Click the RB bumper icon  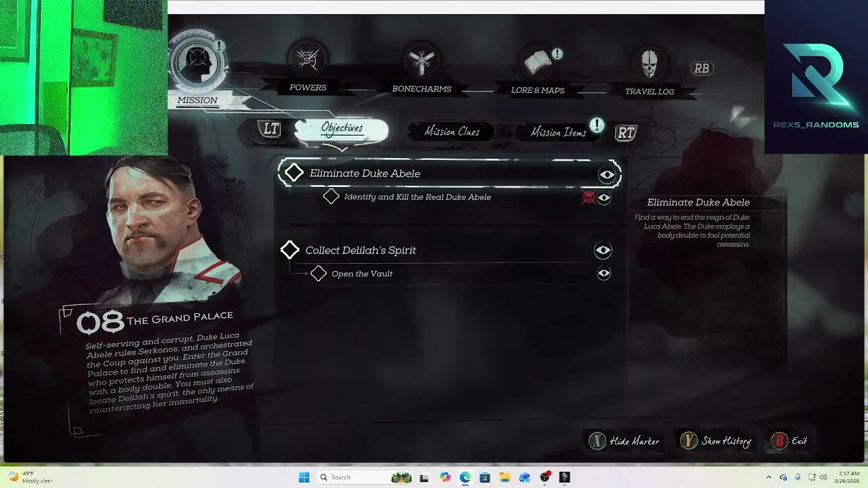tap(701, 68)
